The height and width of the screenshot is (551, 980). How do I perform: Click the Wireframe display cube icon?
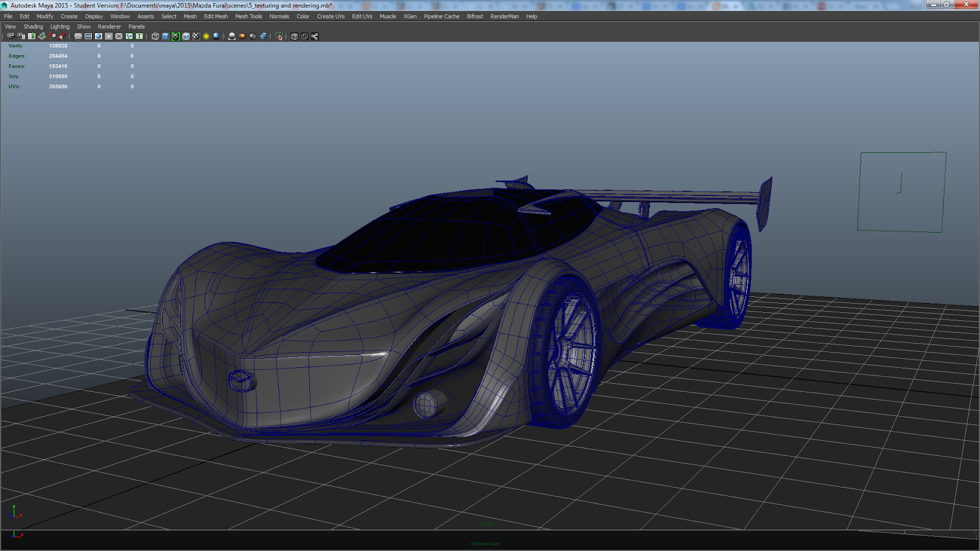pyautogui.click(x=155, y=36)
